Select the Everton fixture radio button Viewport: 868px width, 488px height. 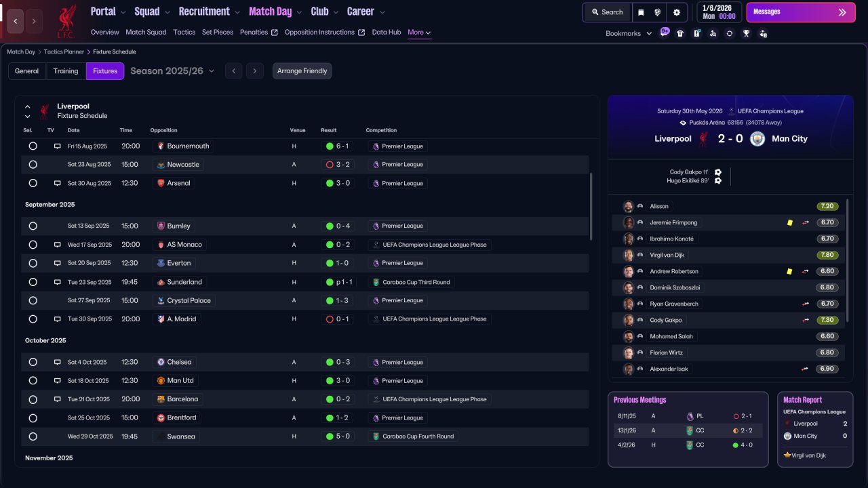[x=33, y=263]
